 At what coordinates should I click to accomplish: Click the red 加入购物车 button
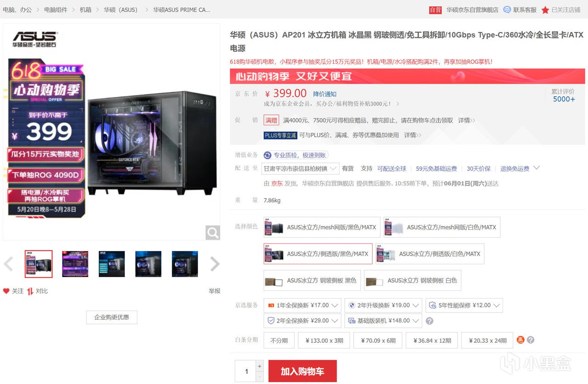click(302, 371)
